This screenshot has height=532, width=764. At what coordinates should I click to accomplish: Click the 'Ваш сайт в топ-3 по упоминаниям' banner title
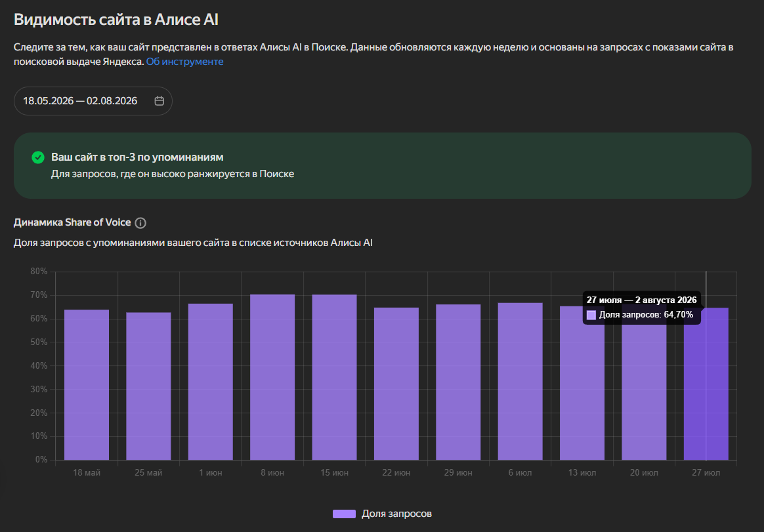coord(137,157)
